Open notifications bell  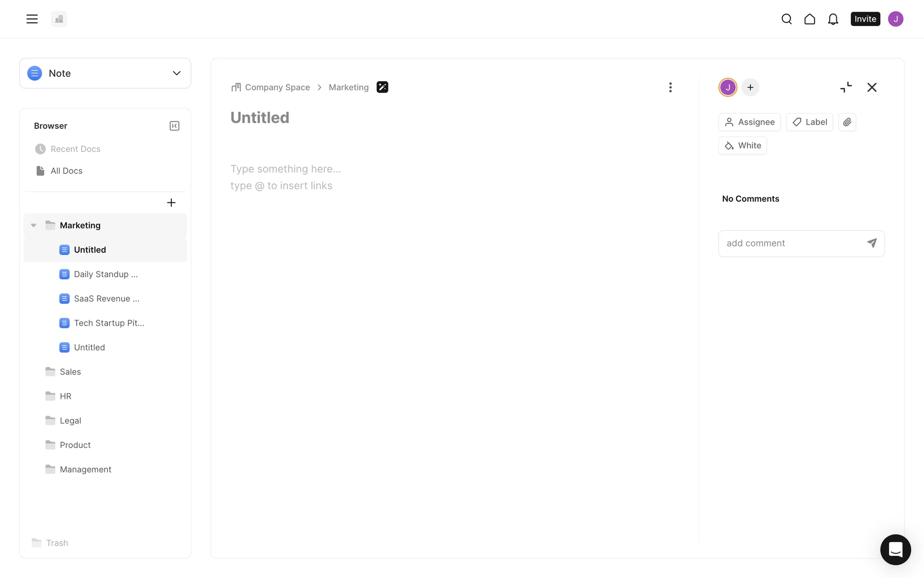click(833, 19)
